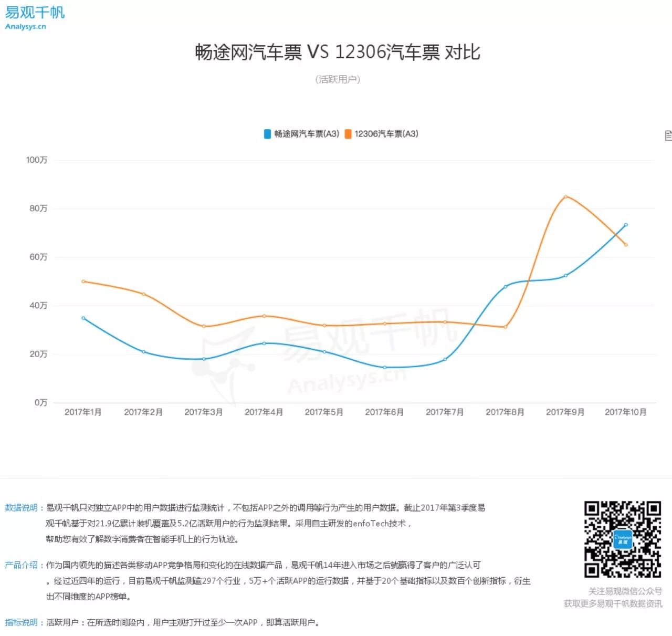Viewport: 672px width, 636px height.
Task: Toggle the 畅途网汽车票(A3) blue legend swatch
Action: point(267,134)
